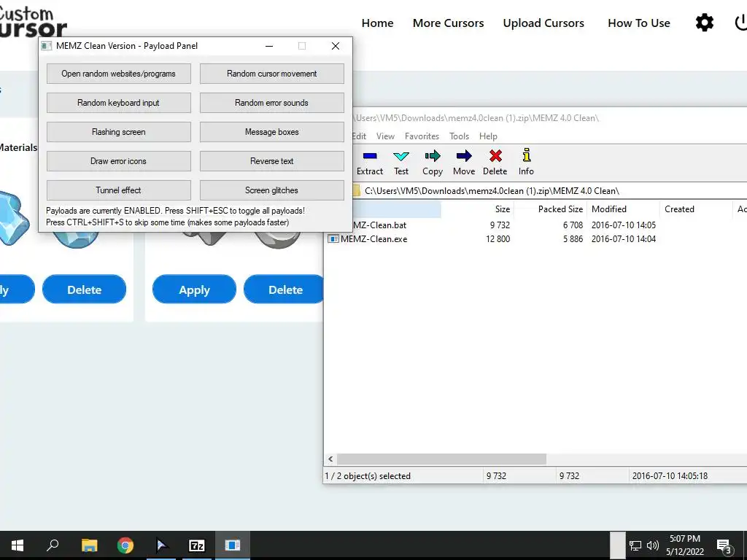The width and height of the screenshot is (747, 560).
Task: Click Delete under the blue crystal cursor
Action: 85,289
